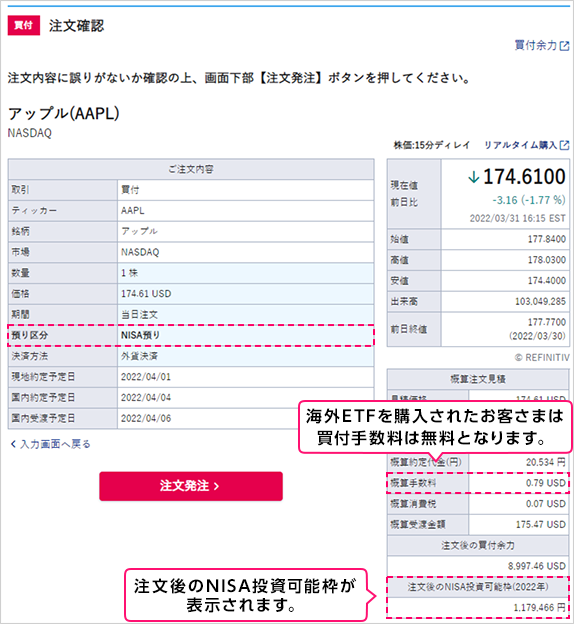
Task: Click the 国内受渡予定日 value 2022/04/06
Action: tap(146, 418)
